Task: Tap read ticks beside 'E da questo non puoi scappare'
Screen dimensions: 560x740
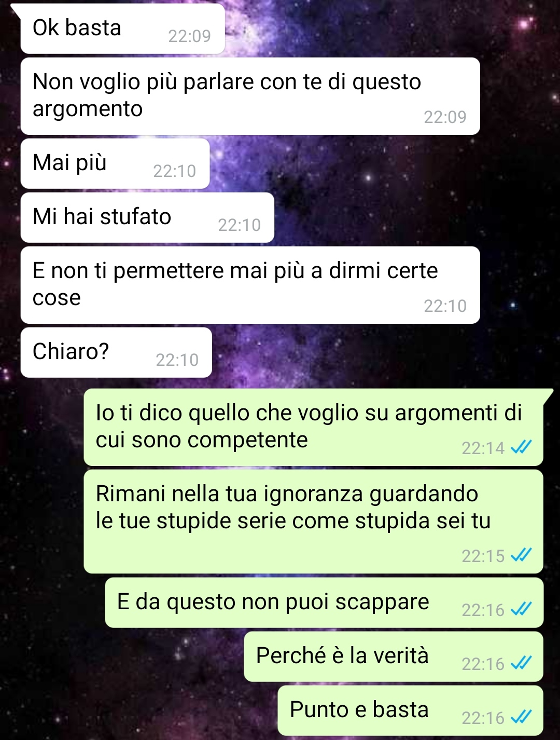Action: 521,609
